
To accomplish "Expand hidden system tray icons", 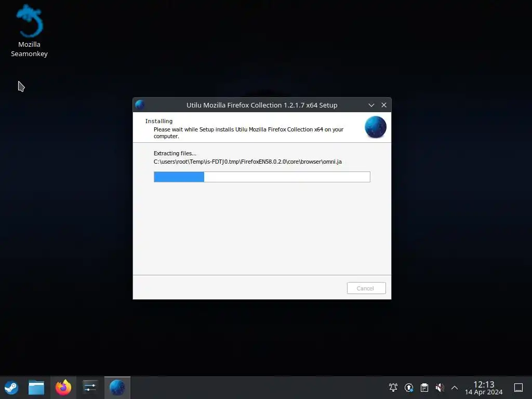I will [455, 388].
